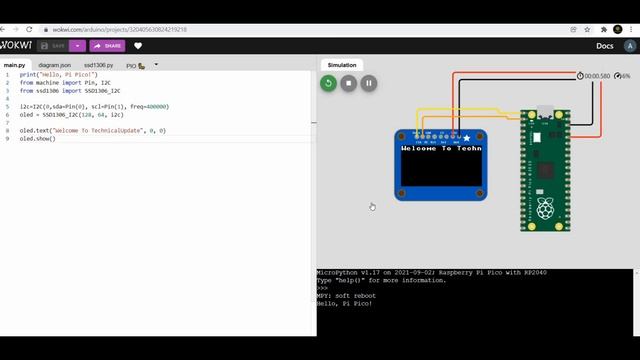Switch to the diagram.json tab
This screenshot has height=360, width=640.
pyautogui.click(x=55, y=65)
